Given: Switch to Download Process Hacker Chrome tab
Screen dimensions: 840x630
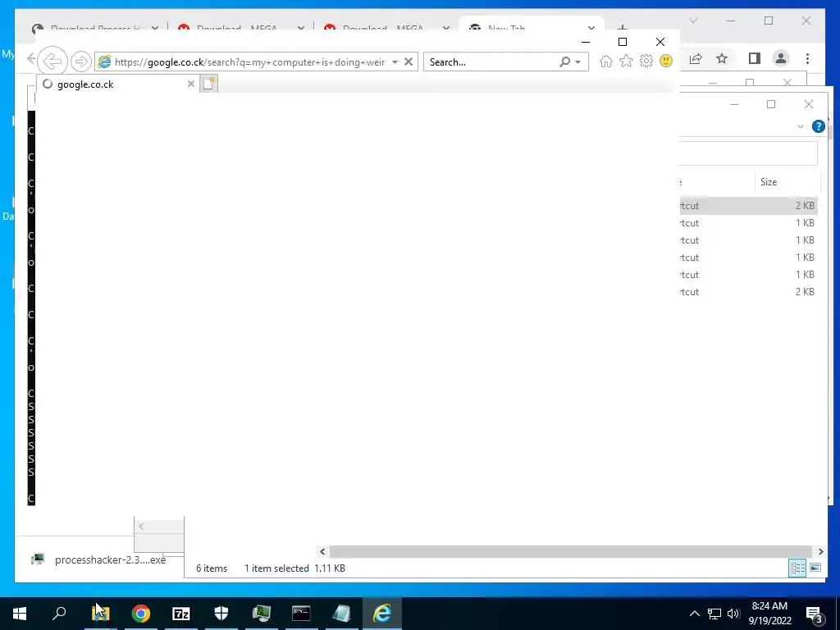Looking at the screenshot, I should (94, 28).
